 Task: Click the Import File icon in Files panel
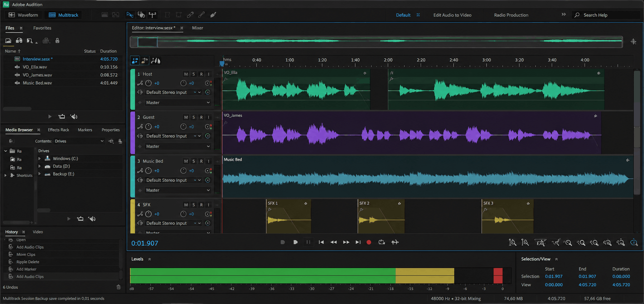[19, 41]
